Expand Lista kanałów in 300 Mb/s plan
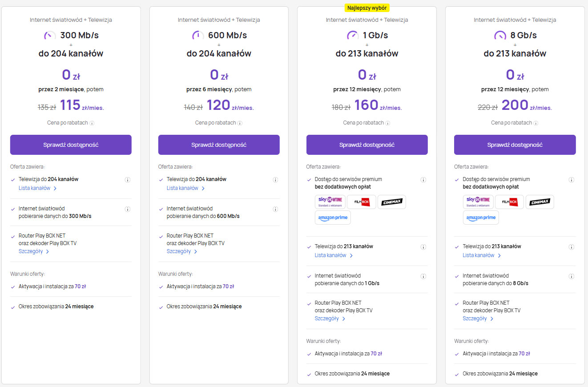The width and height of the screenshot is (588, 387). pyautogui.click(x=37, y=188)
